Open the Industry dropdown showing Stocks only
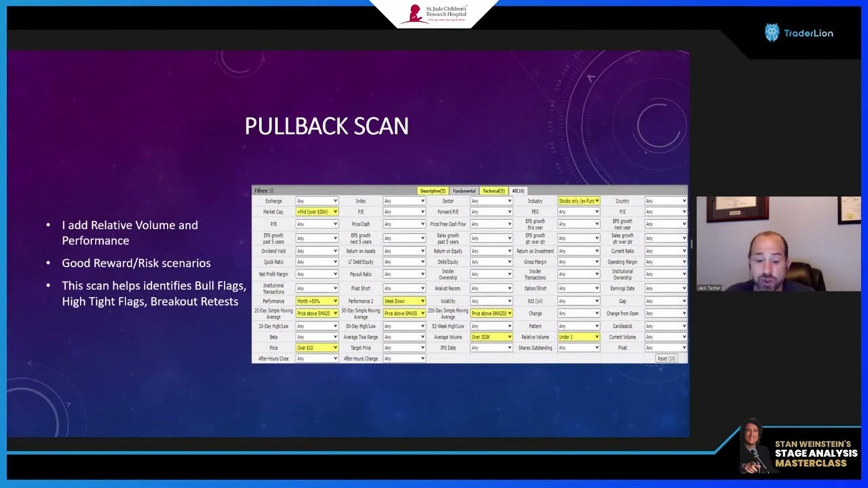 point(579,201)
